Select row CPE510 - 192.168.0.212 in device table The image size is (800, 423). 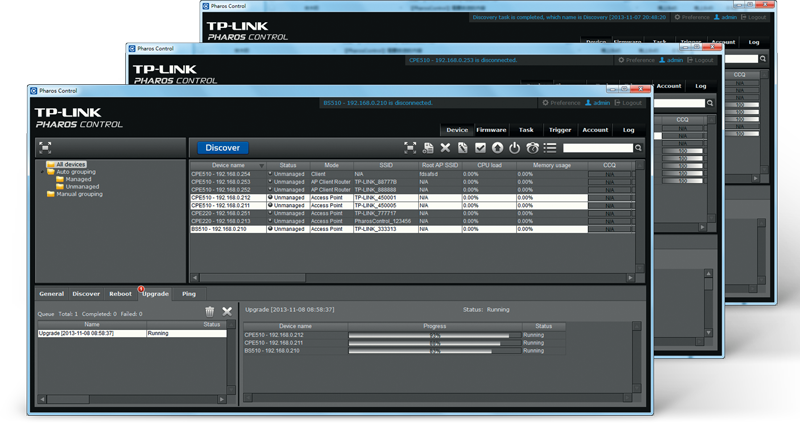pyautogui.click(x=412, y=197)
